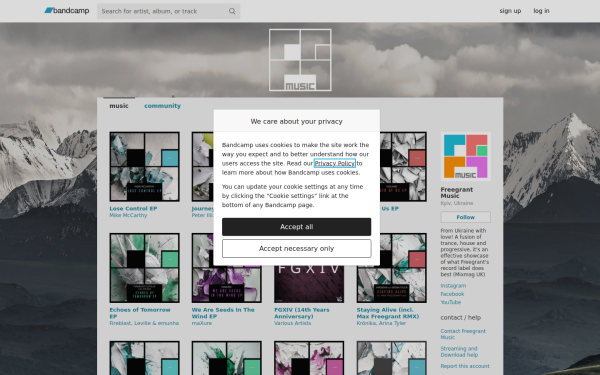Screen dimensions: 600x375
Task: Open the Echoes of Tomorrow EP title link
Action: pyautogui.click(x=140, y=313)
